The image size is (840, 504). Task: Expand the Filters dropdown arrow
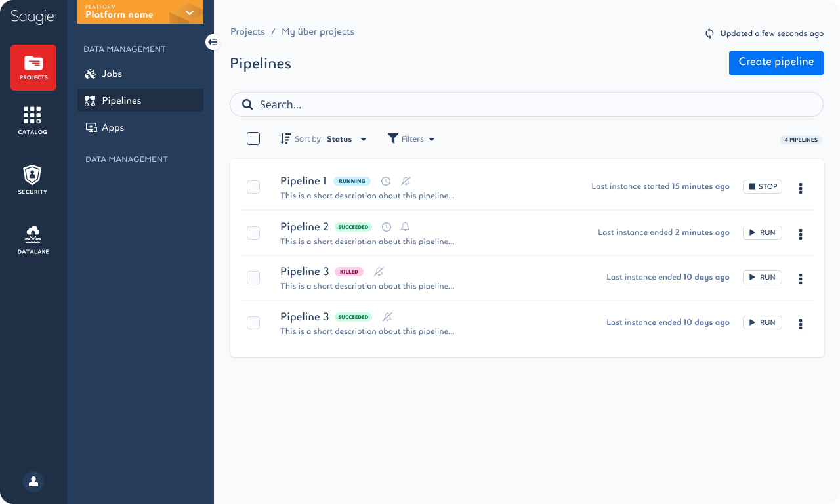(x=432, y=139)
